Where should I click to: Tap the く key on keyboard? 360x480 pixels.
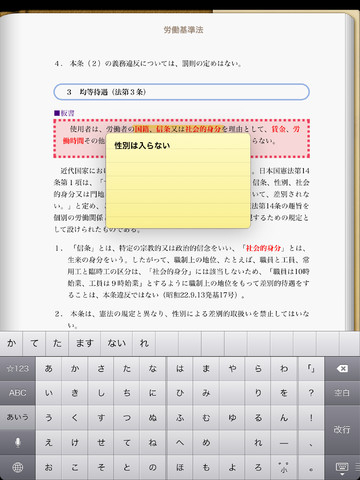[75, 418]
